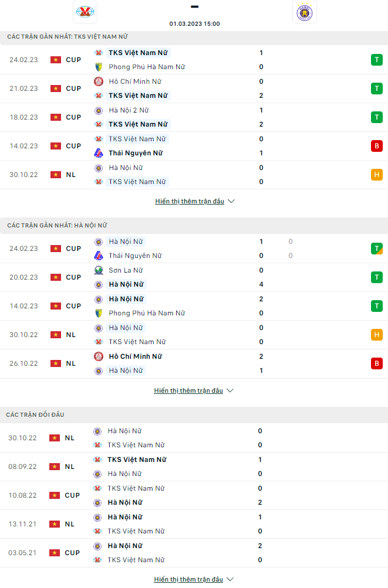
Task: Expand more head-to-head matches at the bottom
Action: point(194,579)
